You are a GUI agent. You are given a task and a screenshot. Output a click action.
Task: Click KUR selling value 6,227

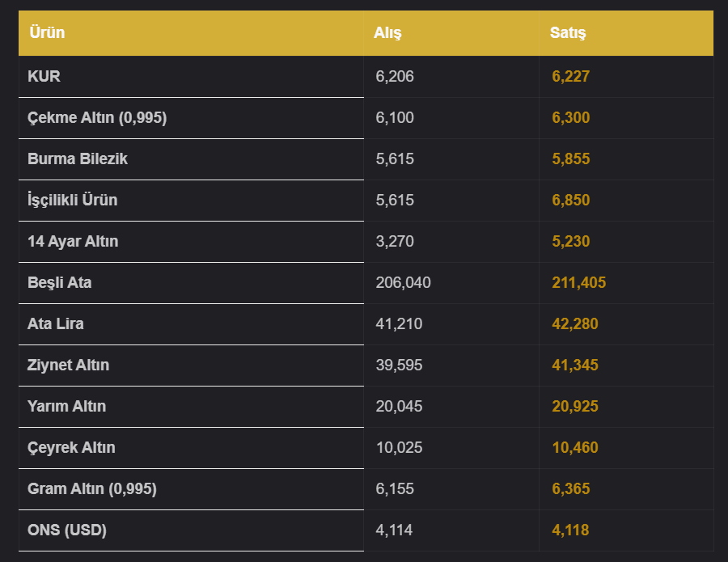(570, 76)
